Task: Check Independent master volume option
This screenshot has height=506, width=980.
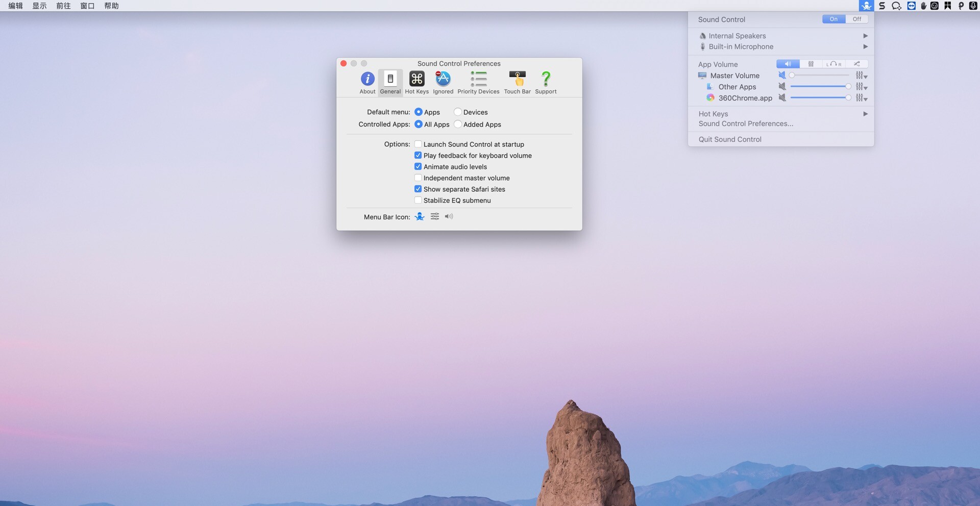Action: (x=418, y=178)
